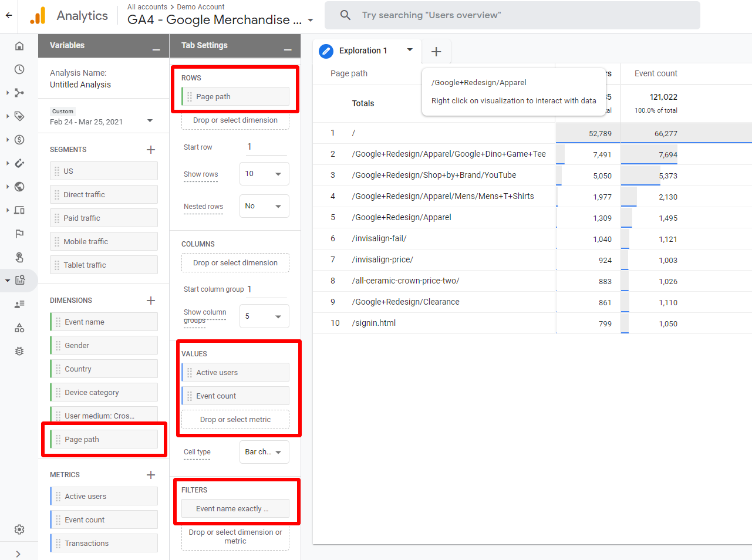
Task: Select the Tablet traffic segment
Action: tap(104, 265)
